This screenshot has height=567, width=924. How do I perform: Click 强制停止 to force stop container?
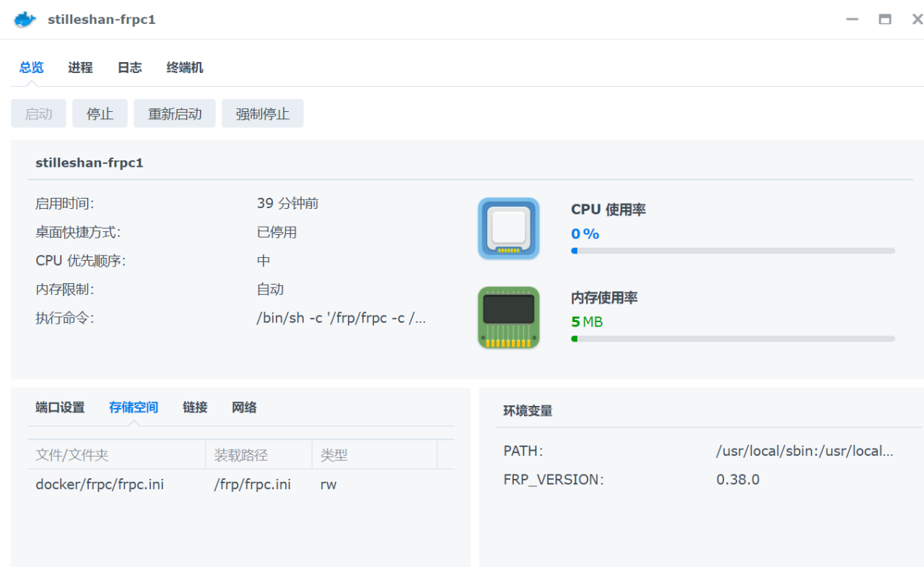(262, 113)
